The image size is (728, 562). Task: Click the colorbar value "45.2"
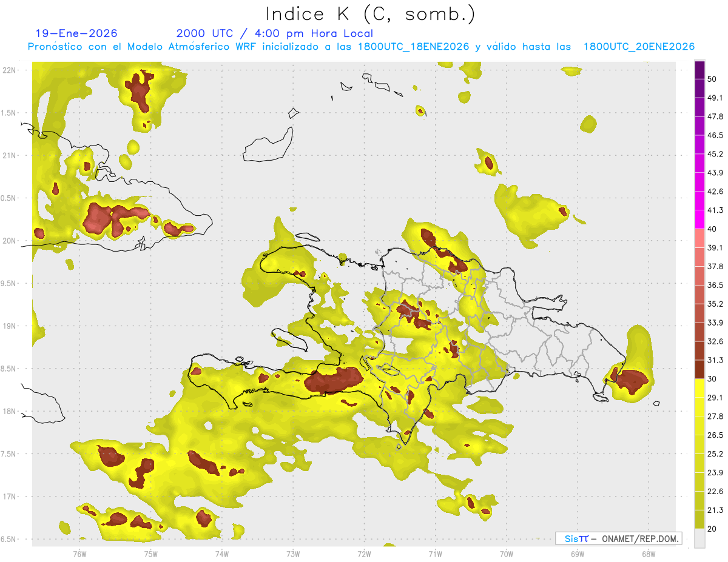click(x=715, y=154)
